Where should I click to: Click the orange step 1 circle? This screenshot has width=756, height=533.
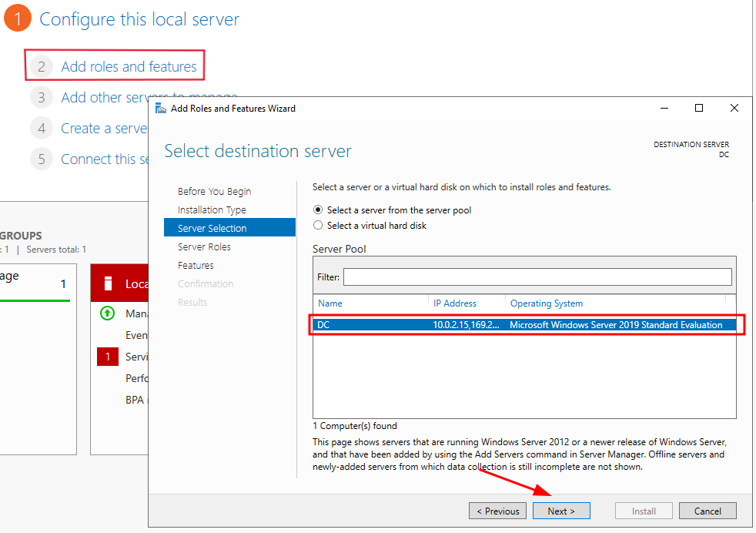click(17, 19)
